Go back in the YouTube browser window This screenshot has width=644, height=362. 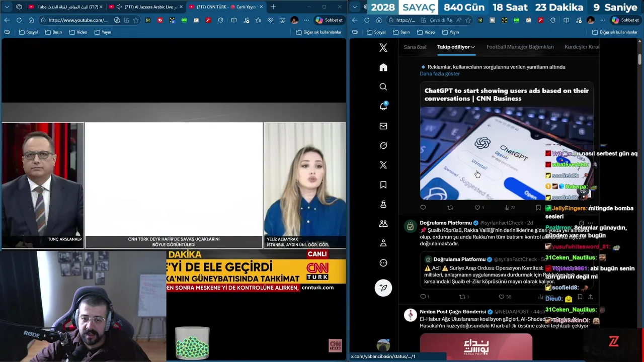coord(7,20)
